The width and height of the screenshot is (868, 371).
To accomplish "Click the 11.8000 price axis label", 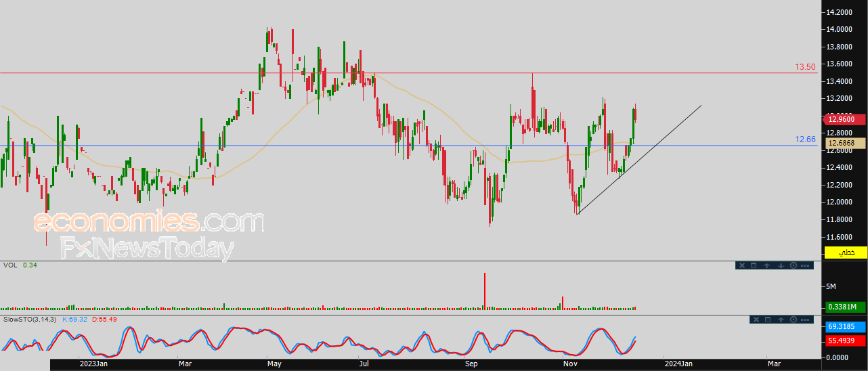I will click(x=838, y=219).
